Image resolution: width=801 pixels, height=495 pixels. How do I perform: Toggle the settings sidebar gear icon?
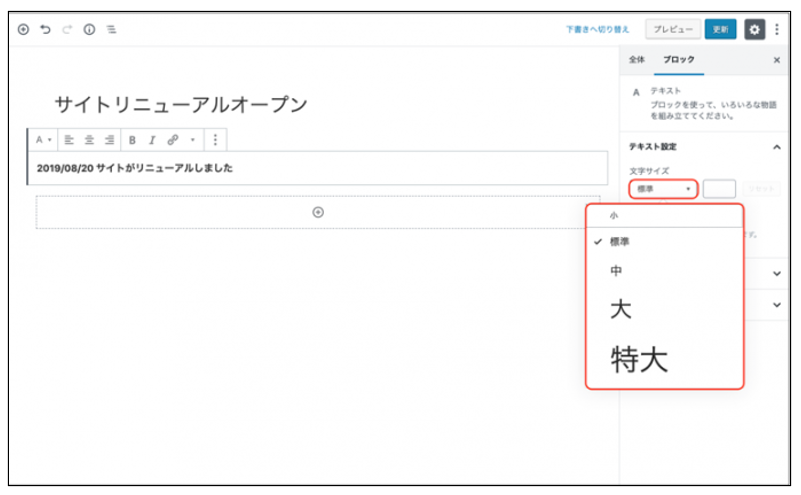(x=754, y=30)
